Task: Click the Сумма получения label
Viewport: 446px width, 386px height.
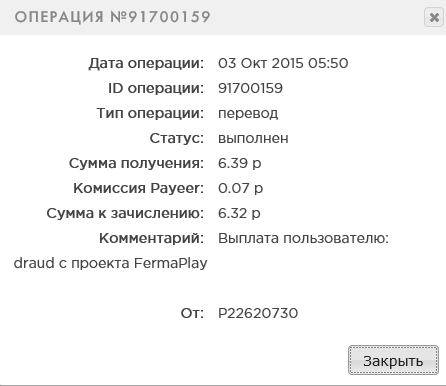Action: (x=136, y=163)
